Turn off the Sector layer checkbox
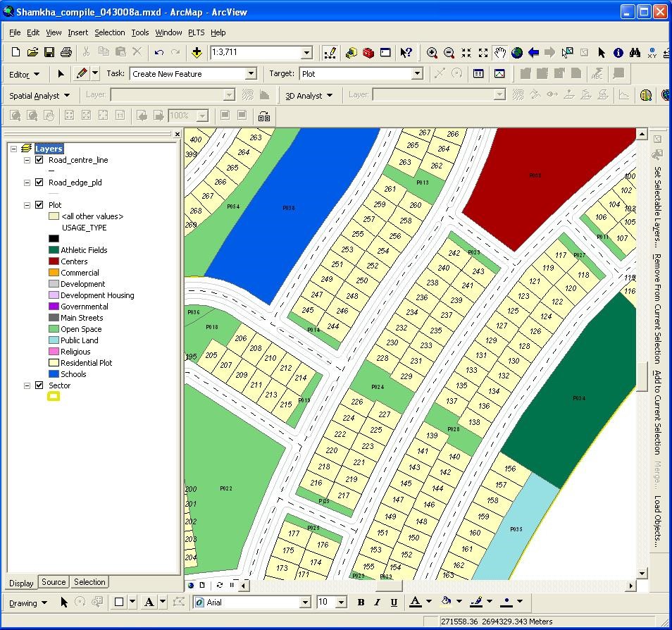The image size is (672, 630). tap(39, 385)
